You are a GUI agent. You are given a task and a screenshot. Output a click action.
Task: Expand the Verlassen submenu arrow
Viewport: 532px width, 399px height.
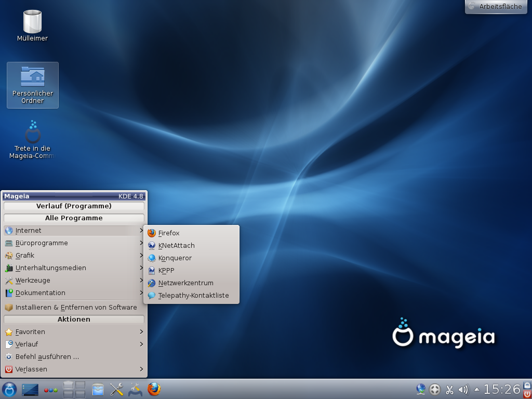click(141, 369)
